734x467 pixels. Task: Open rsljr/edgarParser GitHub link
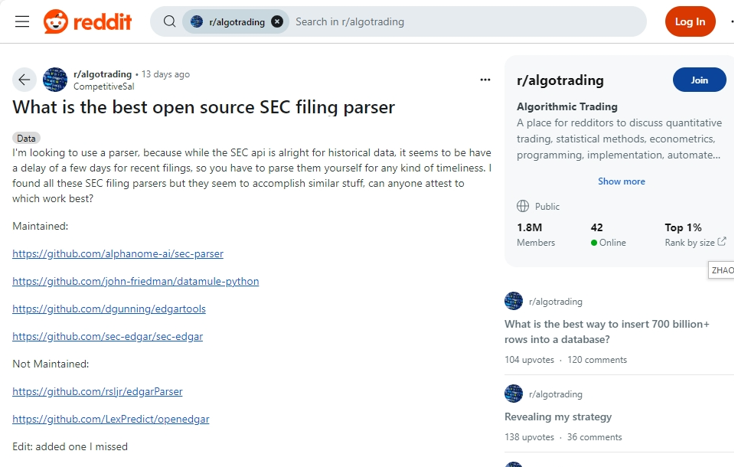point(97,392)
